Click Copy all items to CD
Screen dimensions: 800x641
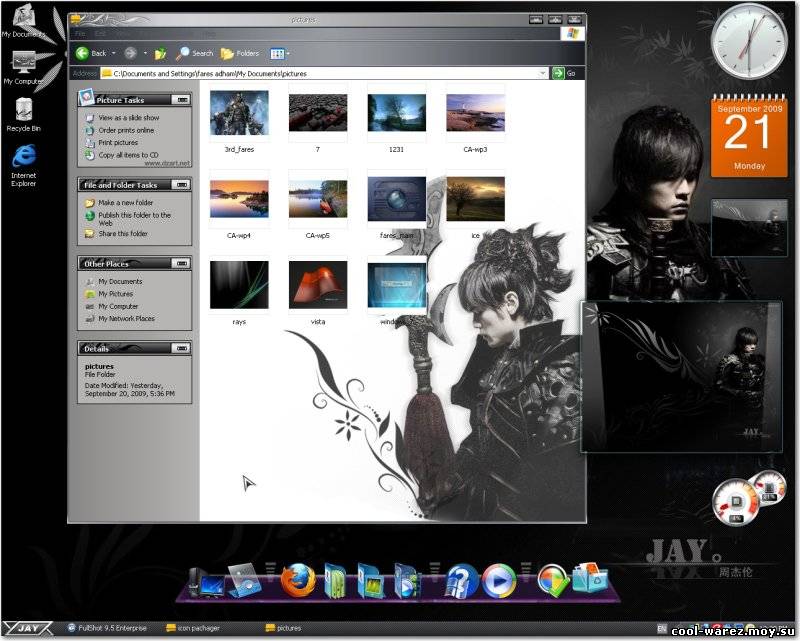(x=128, y=155)
